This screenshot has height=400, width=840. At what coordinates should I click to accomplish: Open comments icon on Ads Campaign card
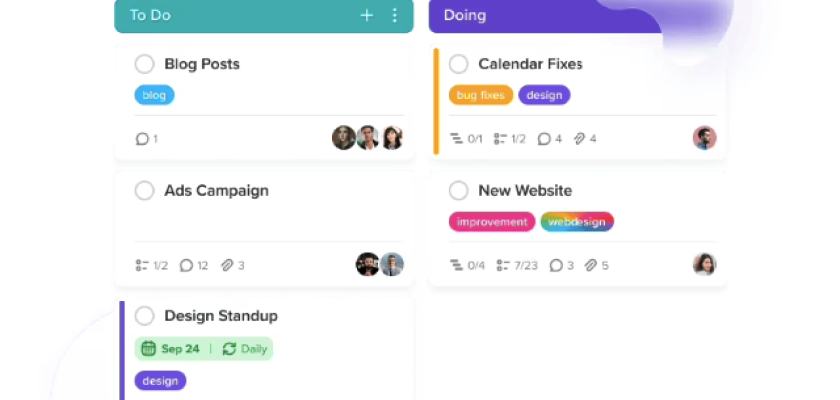[186, 265]
